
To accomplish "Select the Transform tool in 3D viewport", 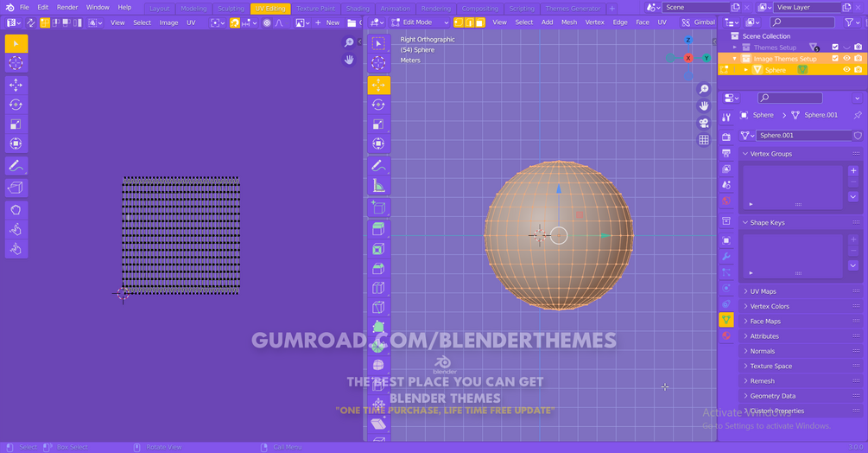I will pyautogui.click(x=378, y=144).
